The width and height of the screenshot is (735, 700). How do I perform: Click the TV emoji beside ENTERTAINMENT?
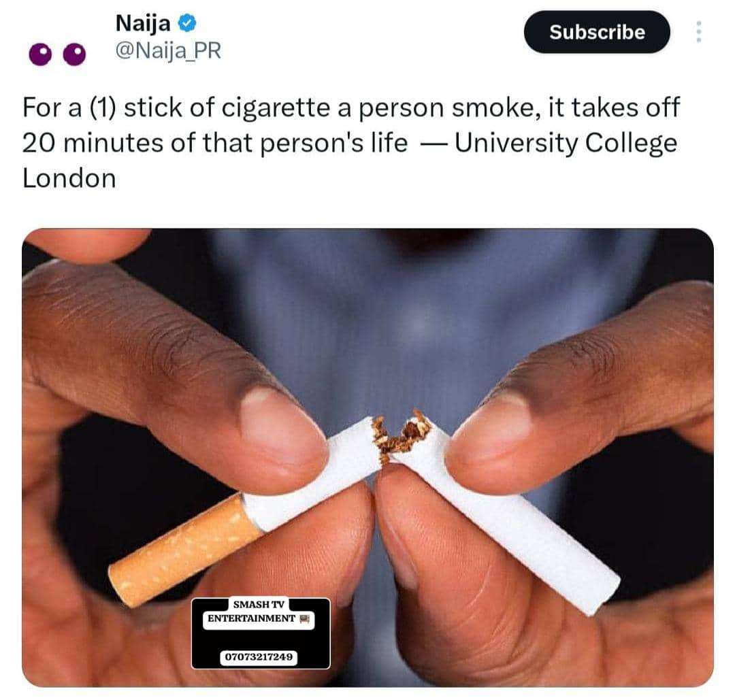305,619
